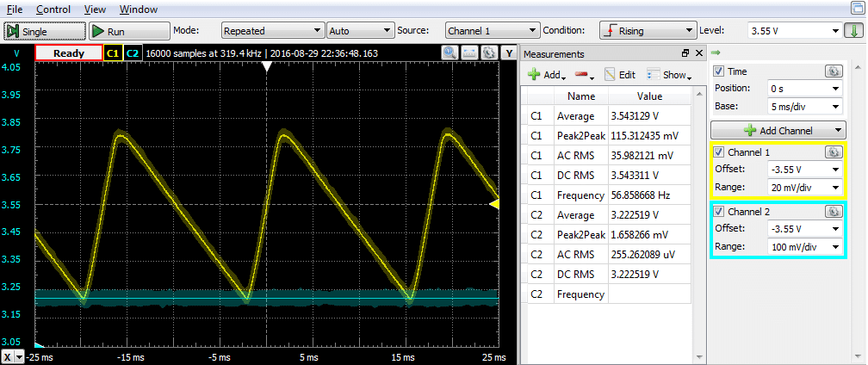Open the View menu
868x365 pixels.
click(x=96, y=9)
